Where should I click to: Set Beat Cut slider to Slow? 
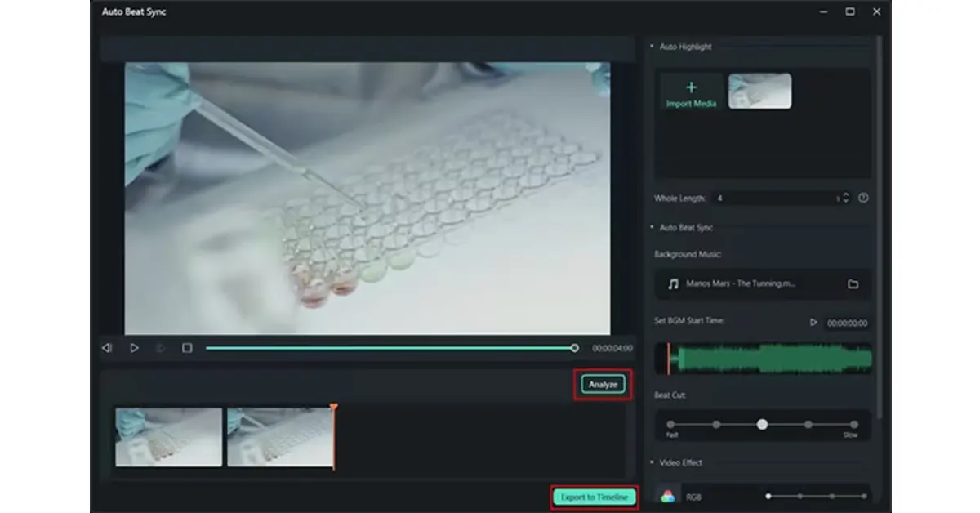[x=853, y=425]
